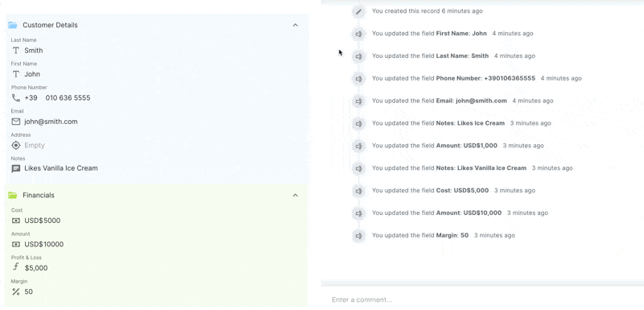Collapse the Financials section chevron
This screenshot has width=644, height=310.
pyautogui.click(x=295, y=195)
